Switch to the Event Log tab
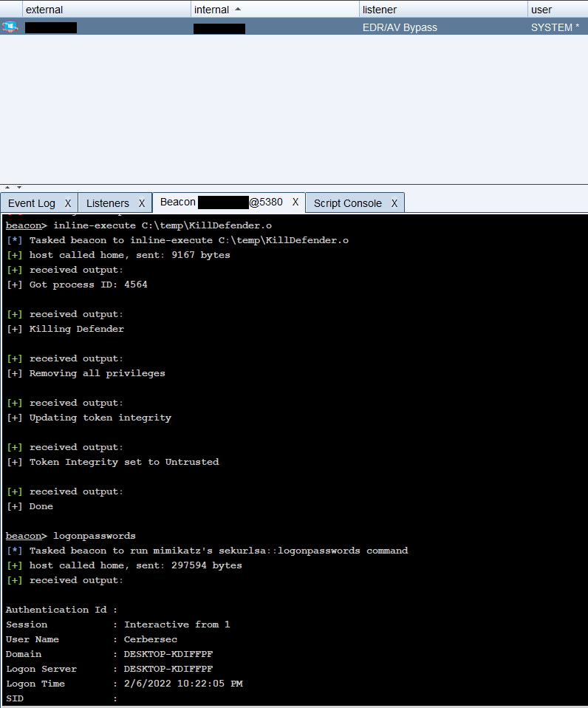The height and width of the screenshot is (708, 588). (x=32, y=203)
